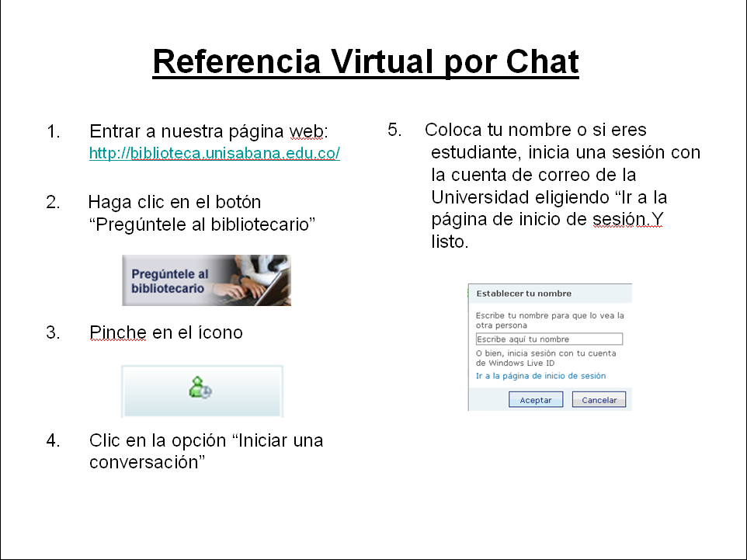Follow 'Ir a la página de inicio de sesión' link

coord(540,376)
